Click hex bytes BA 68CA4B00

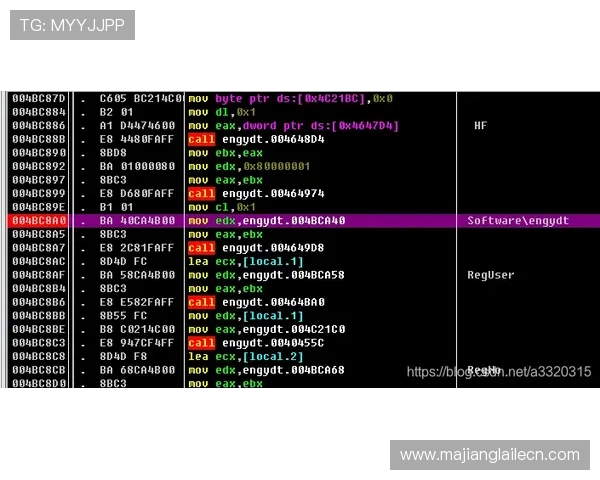(x=137, y=370)
